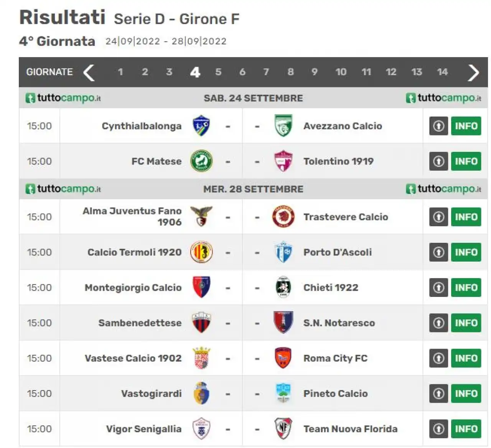This screenshot has height=448, width=491.
Task: Jump to giornata 14
Action: (x=442, y=72)
